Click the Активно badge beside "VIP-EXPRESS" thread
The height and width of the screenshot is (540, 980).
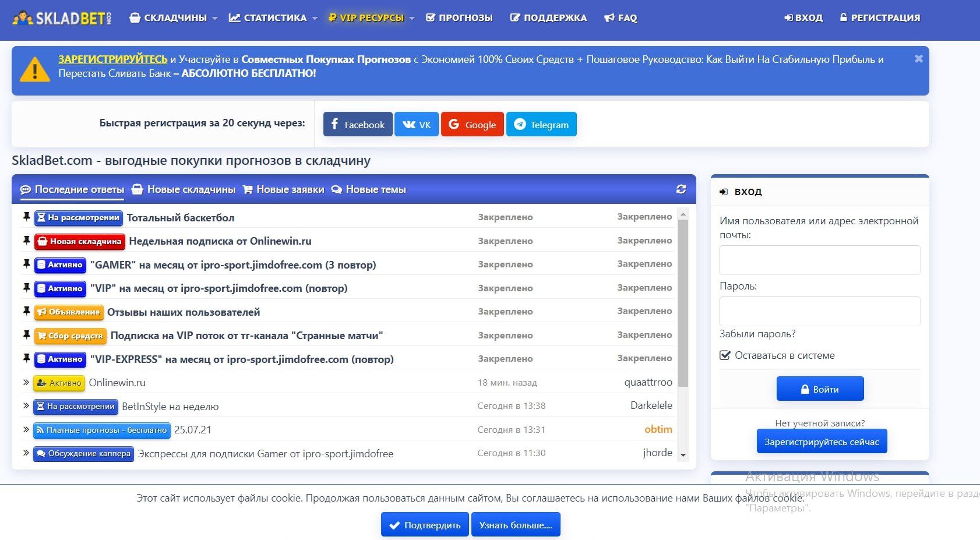60,359
